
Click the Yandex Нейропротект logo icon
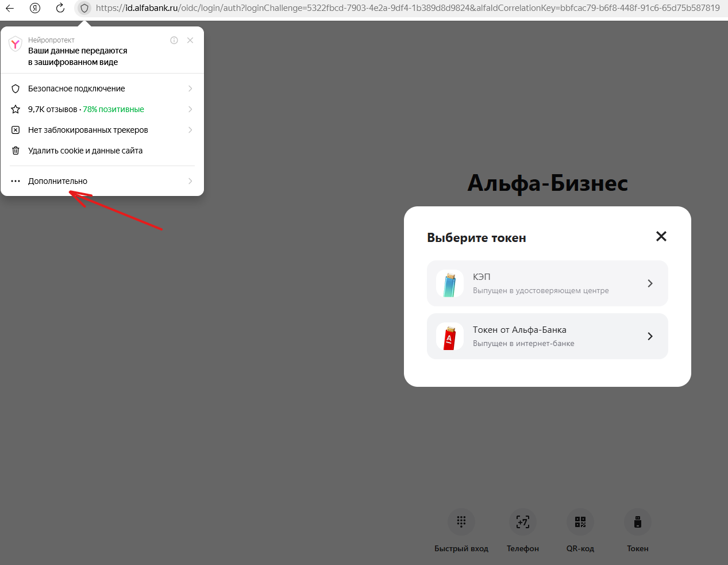coord(16,44)
